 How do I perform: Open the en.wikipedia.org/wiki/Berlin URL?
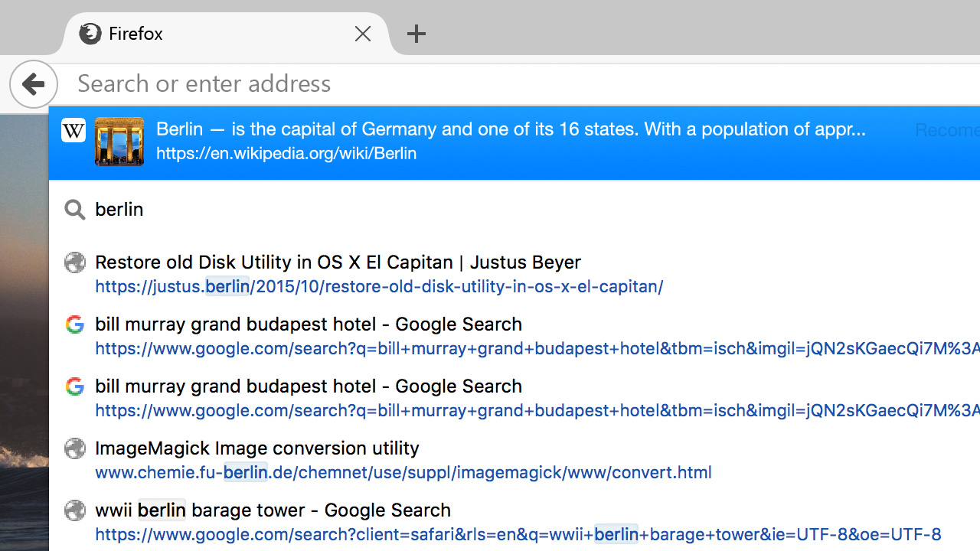pos(286,153)
